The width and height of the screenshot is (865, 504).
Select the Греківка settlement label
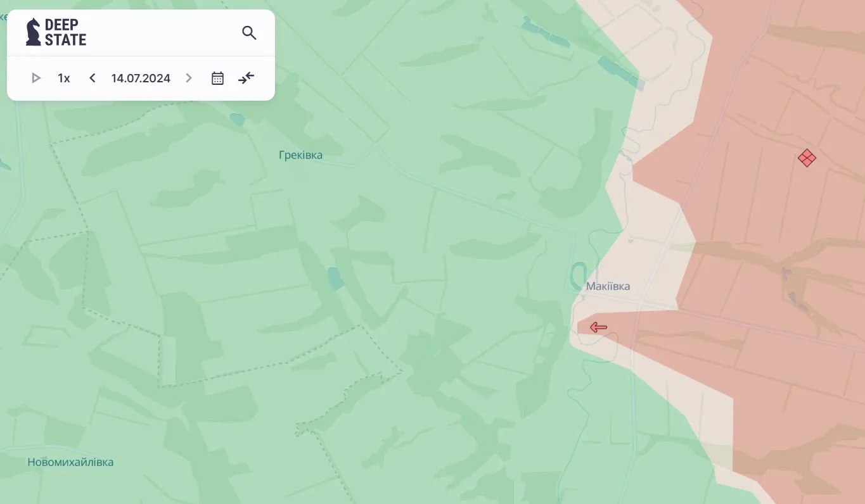point(300,155)
